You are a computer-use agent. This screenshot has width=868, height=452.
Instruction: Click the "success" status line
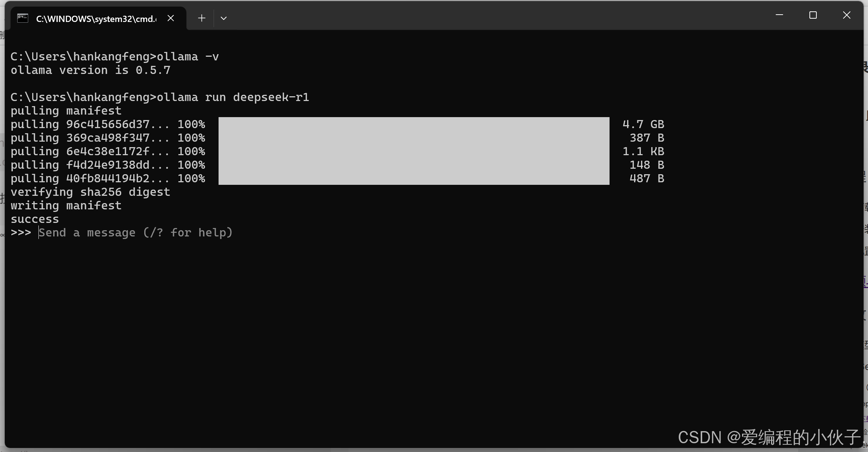point(35,219)
